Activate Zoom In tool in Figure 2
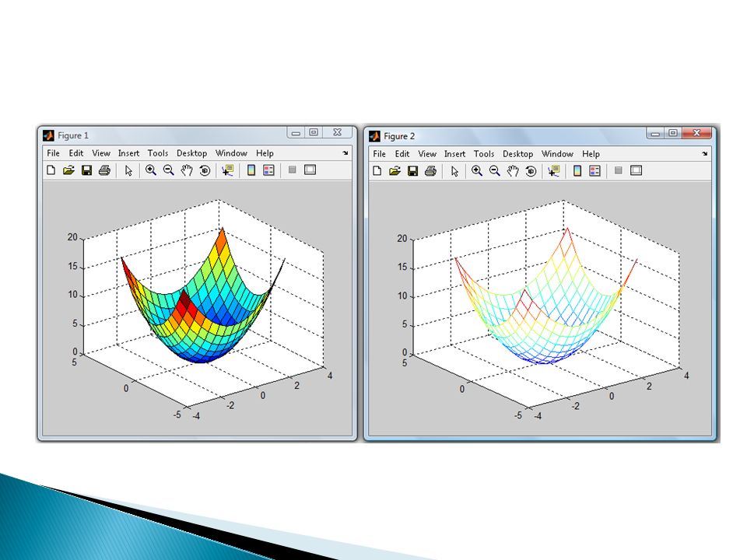 pos(476,170)
